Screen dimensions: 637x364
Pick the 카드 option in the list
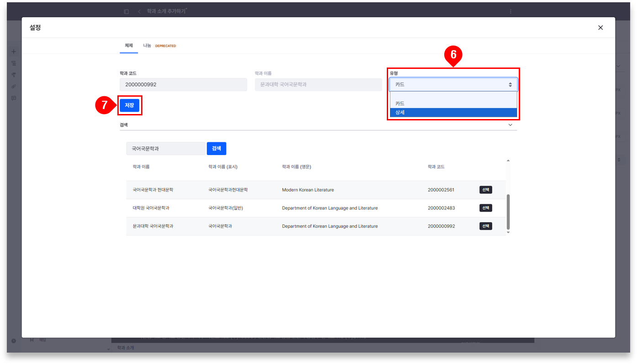pyautogui.click(x=453, y=104)
